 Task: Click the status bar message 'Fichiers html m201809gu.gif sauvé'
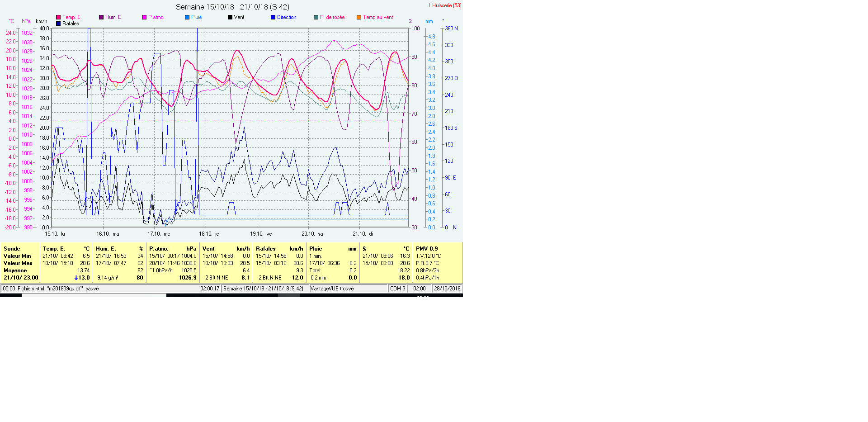[x=58, y=289]
